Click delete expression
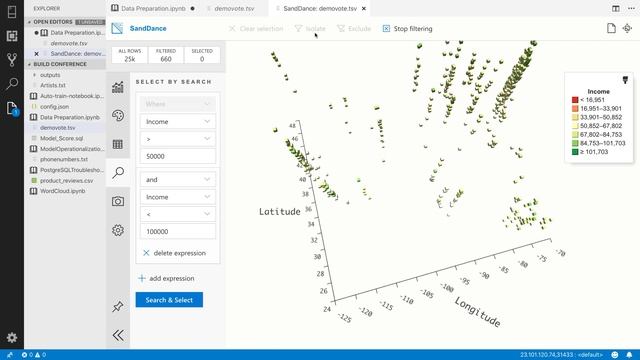 point(174,253)
